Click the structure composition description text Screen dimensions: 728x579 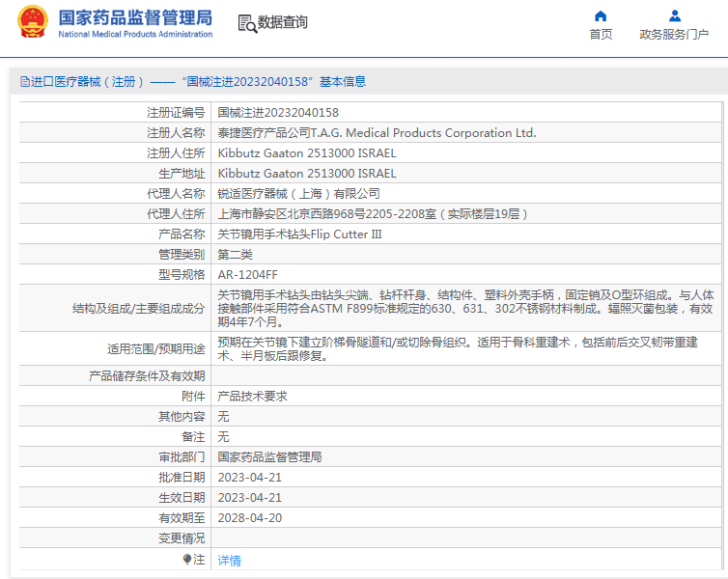[465, 308]
